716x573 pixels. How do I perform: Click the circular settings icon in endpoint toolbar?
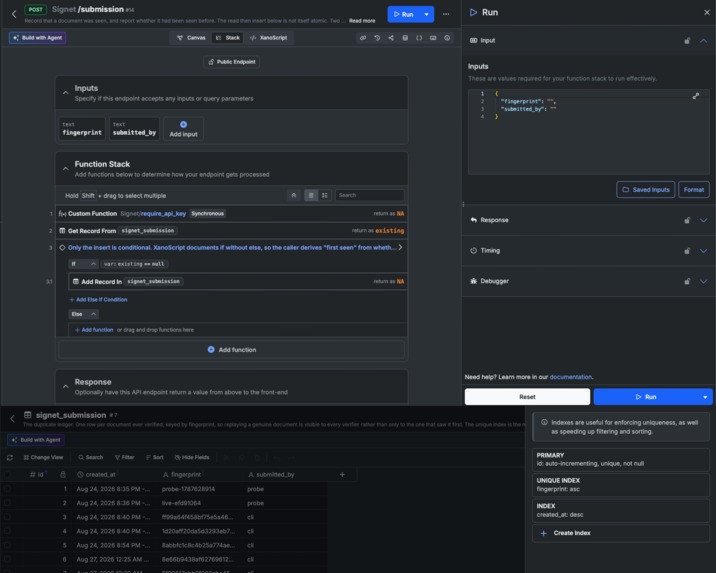click(x=447, y=38)
